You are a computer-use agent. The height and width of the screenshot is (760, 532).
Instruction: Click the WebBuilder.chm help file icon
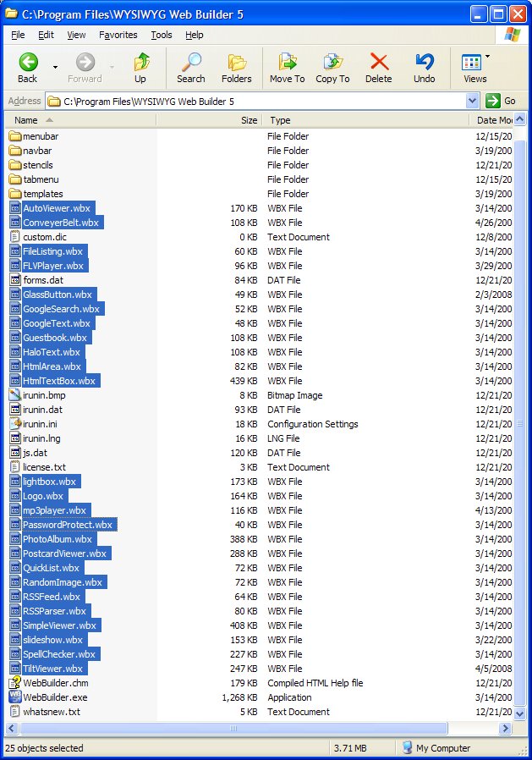coord(15,682)
